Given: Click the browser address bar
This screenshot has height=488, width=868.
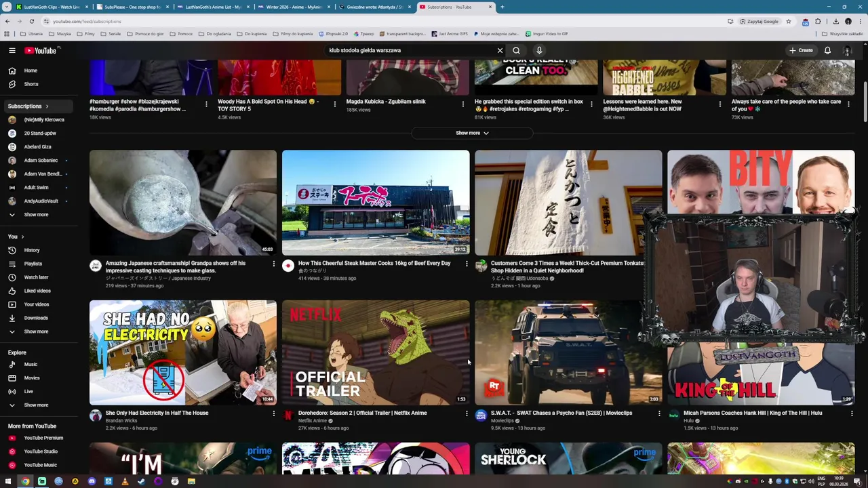Looking at the screenshot, I should [x=380, y=21].
